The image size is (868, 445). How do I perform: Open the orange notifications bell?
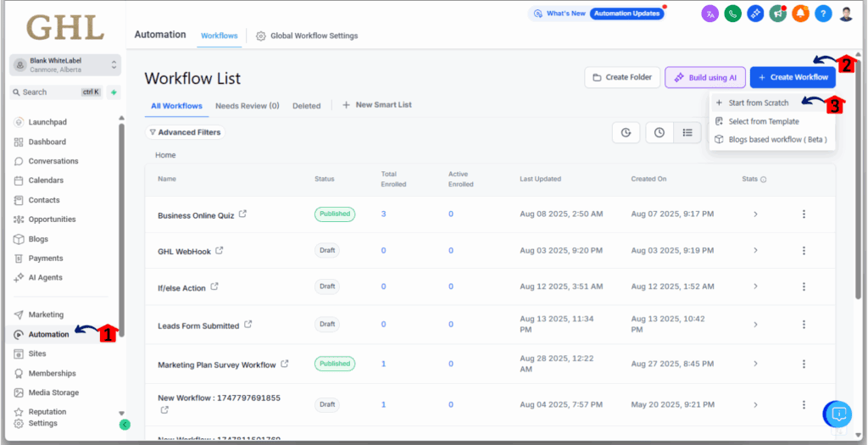pos(800,14)
